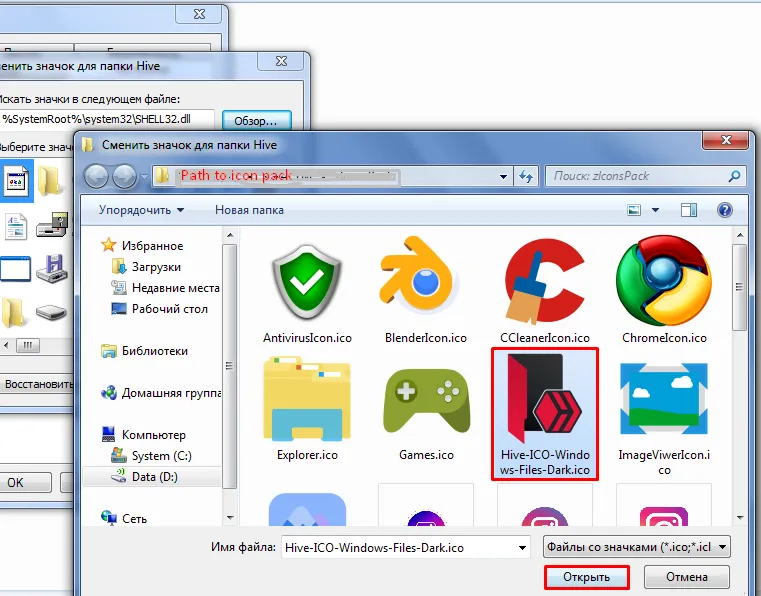The image size is (761, 596).
Task: Select Сеть in navigation tree
Action: [x=124, y=518]
